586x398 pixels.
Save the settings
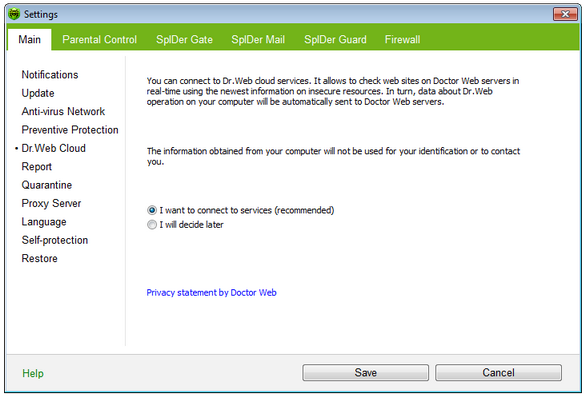[366, 373]
